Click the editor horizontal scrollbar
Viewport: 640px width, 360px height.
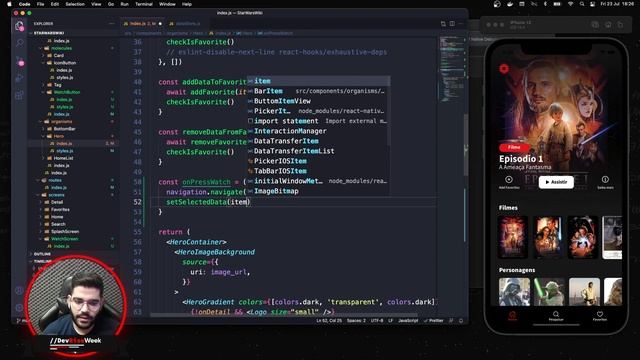[284, 315]
